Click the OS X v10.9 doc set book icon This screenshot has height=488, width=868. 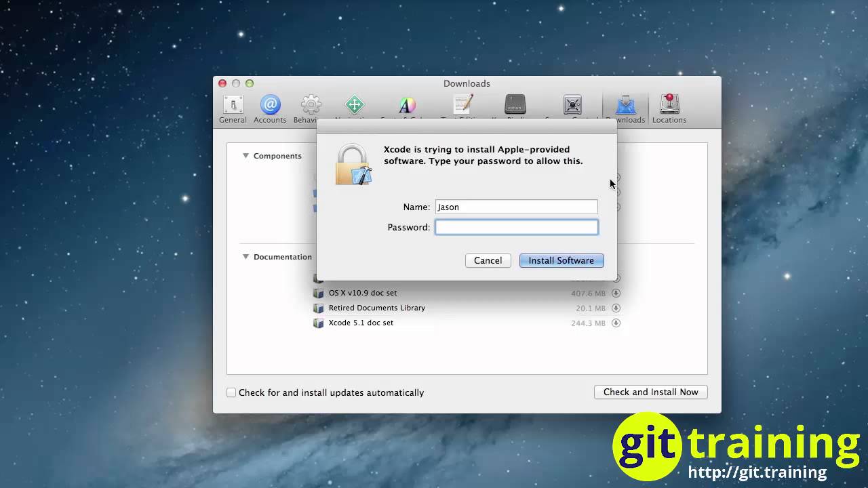[318, 293]
